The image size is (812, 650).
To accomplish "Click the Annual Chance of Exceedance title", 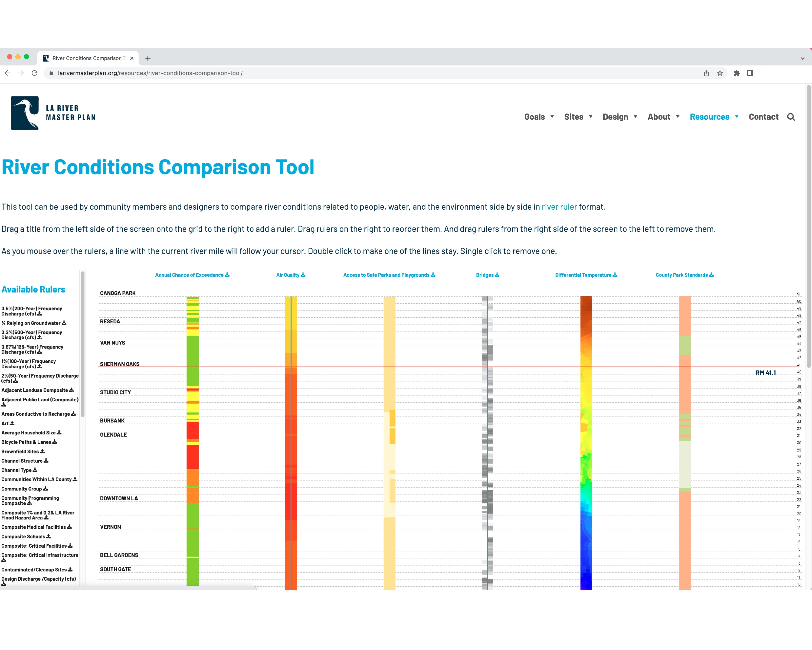I will coord(189,275).
